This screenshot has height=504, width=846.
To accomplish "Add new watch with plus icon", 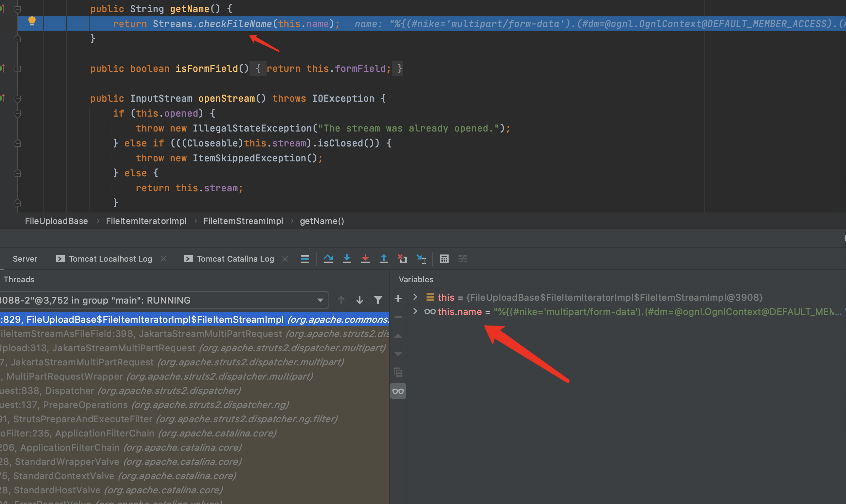I will [398, 299].
